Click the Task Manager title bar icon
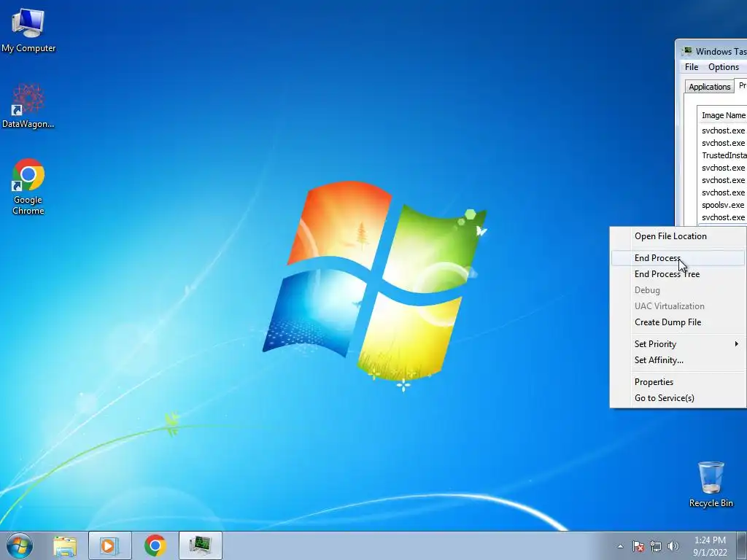 coord(687,51)
